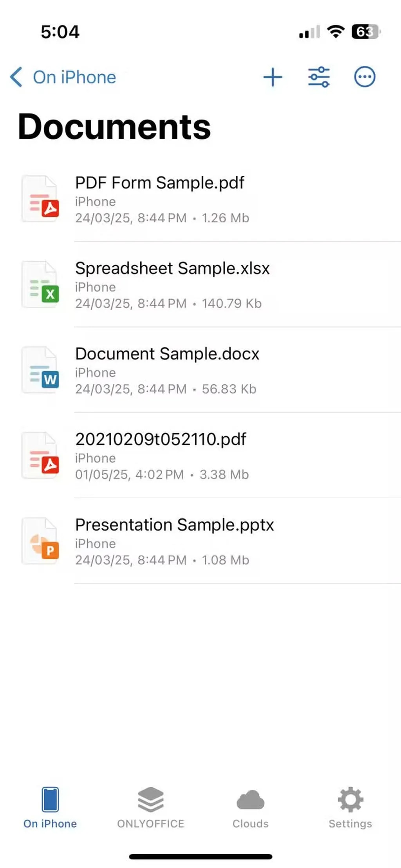Open PDF Form Sample.pdf
Viewport: 401px width, 868px height.
[160, 183]
